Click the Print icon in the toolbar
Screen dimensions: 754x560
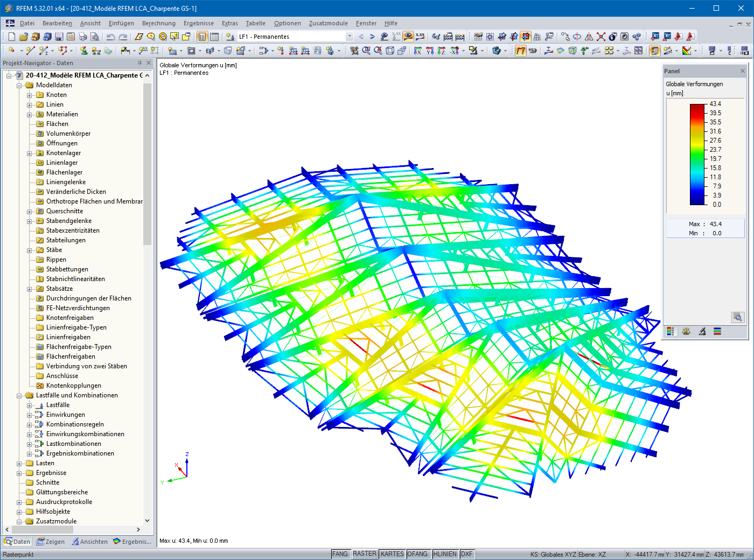[x=83, y=37]
